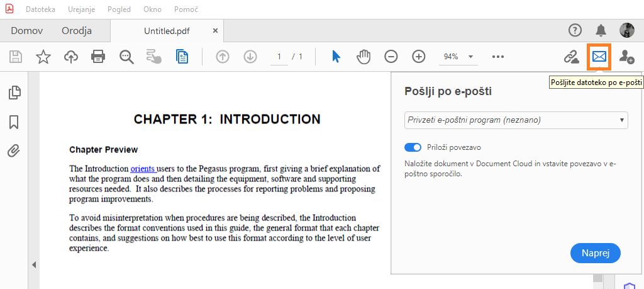The width and height of the screenshot is (644, 289).
Task: Open the Datoteka menu
Action: [x=40, y=9]
